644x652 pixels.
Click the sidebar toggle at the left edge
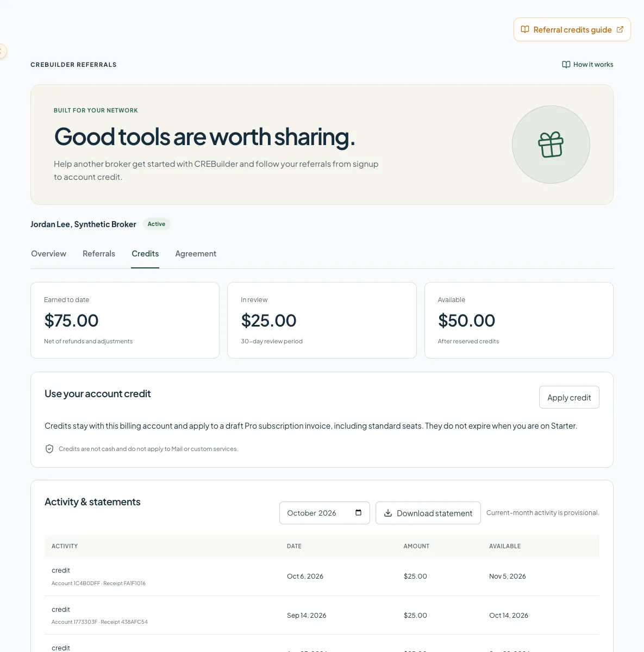click(x=2, y=51)
